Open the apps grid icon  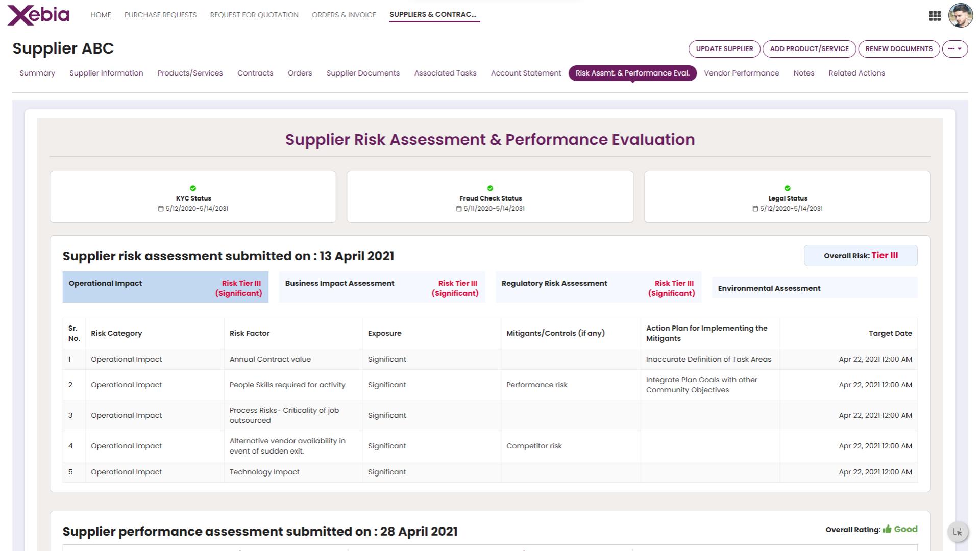click(935, 16)
